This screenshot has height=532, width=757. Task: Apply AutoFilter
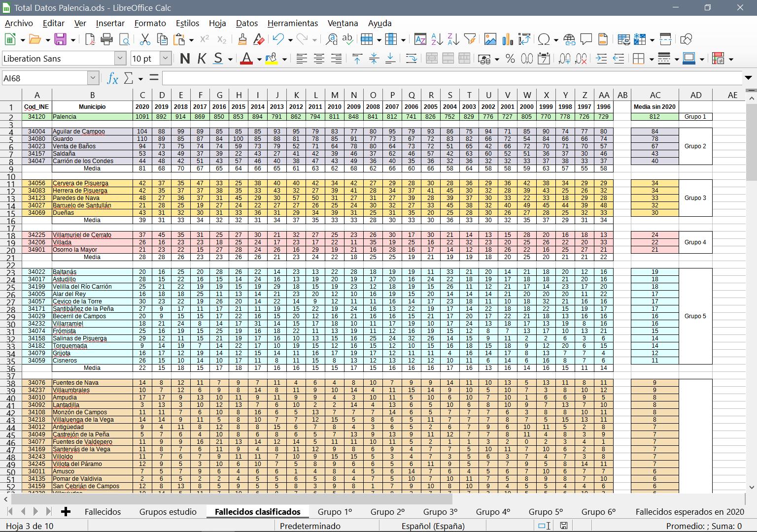click(x=470, y=39)
